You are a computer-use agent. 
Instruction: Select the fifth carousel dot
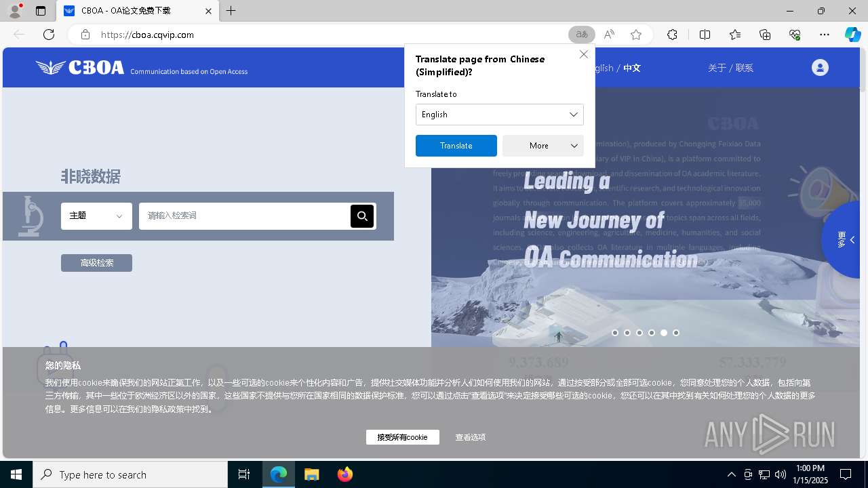point(664,333)
